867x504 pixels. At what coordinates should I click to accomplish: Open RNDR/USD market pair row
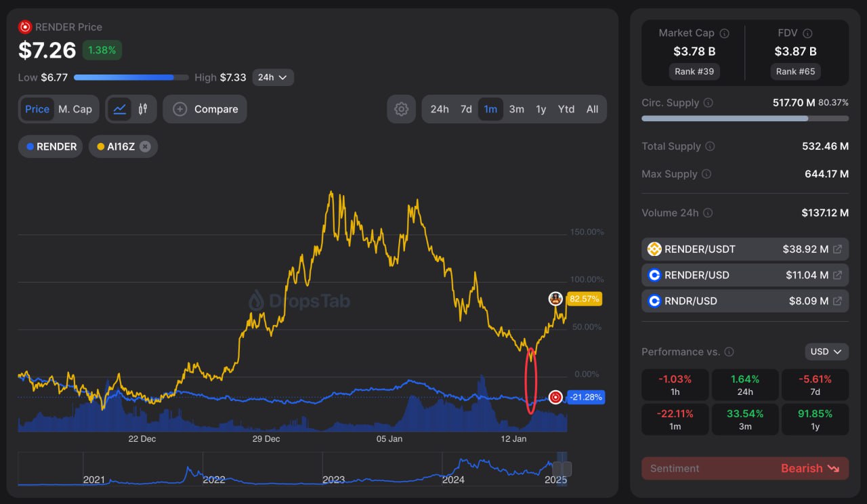click(745, 301)
